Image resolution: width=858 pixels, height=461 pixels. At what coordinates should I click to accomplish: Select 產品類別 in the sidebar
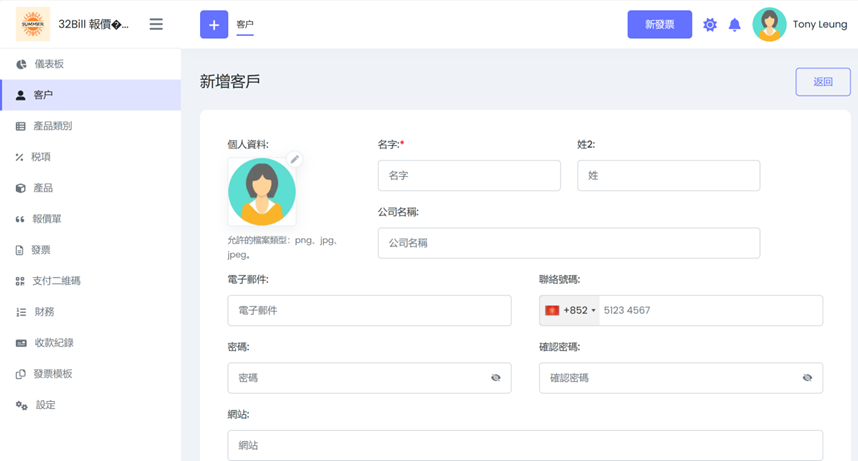(52, 126)
